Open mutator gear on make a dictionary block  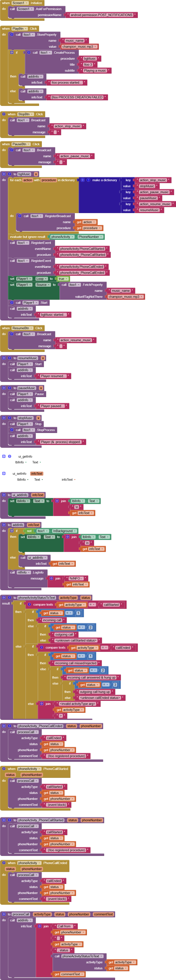click(82, 180)
